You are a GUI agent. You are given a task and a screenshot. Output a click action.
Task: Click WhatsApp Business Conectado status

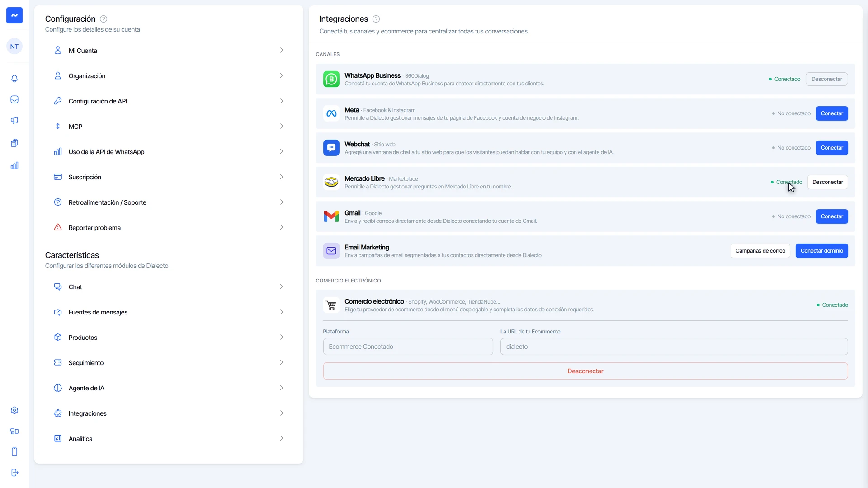click(784, 79)
